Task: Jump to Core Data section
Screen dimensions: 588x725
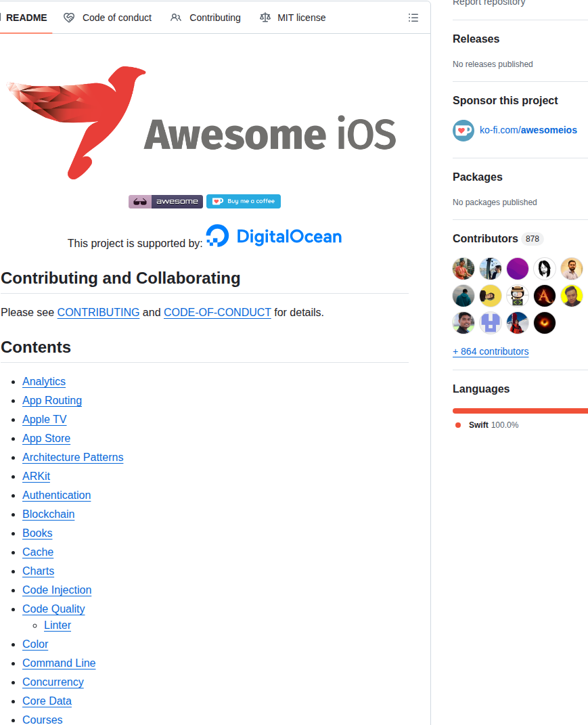Action: pyautogui.click(x=47, y=701)
